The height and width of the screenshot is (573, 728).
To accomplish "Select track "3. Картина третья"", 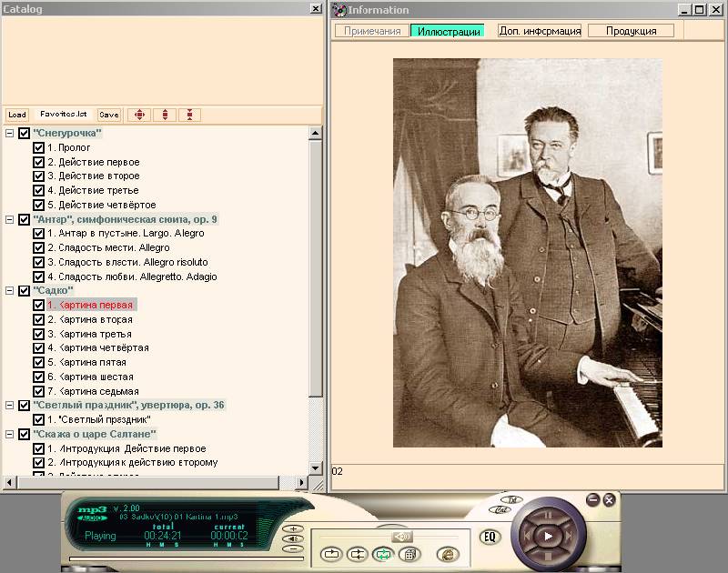I will (89, 334).
